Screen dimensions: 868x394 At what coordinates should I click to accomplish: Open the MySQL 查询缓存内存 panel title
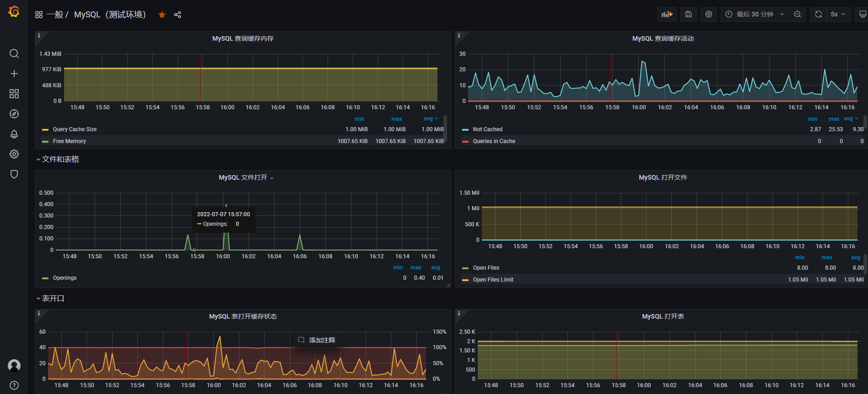243,38
